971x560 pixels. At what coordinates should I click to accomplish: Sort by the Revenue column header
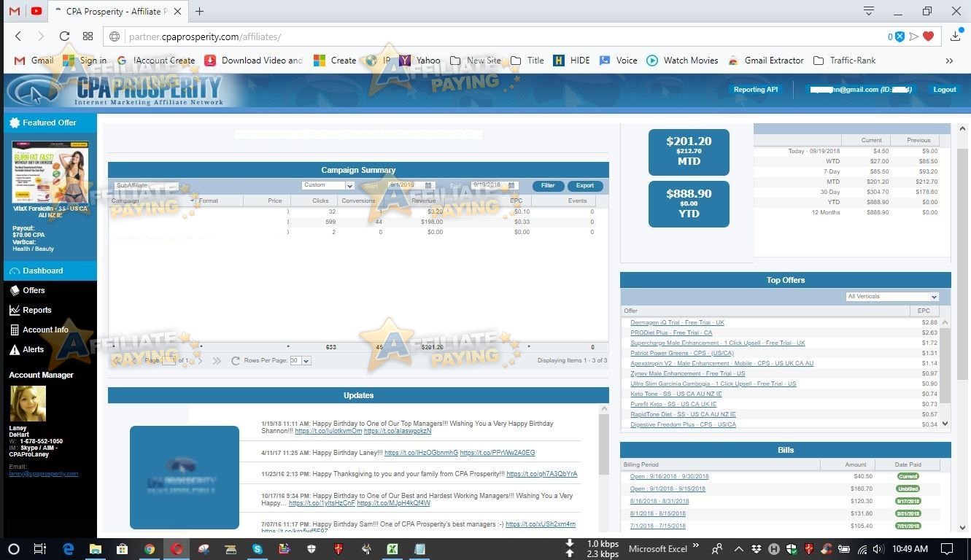424,201
